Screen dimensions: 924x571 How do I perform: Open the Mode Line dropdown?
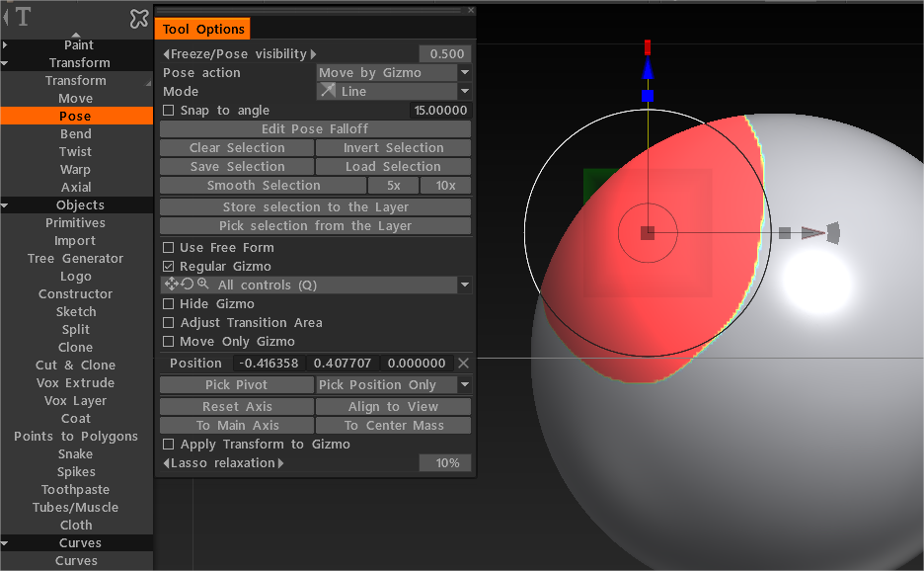[x=394, y=92]
